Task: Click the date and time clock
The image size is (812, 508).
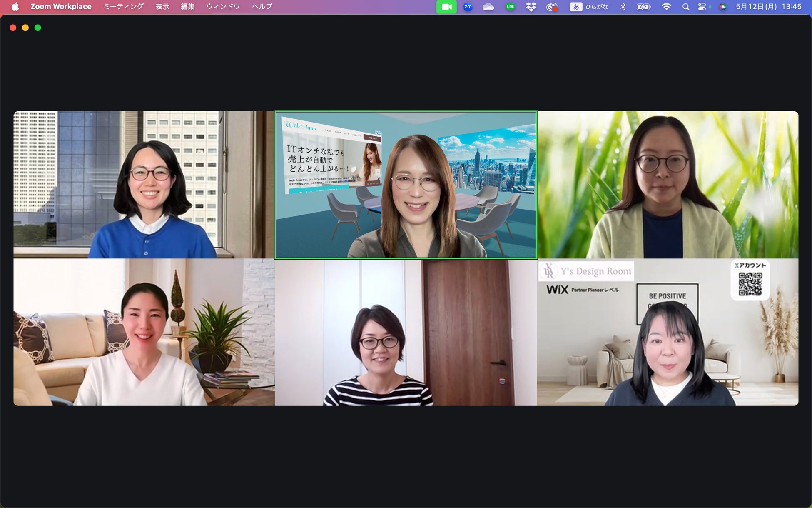Action: 768,7
